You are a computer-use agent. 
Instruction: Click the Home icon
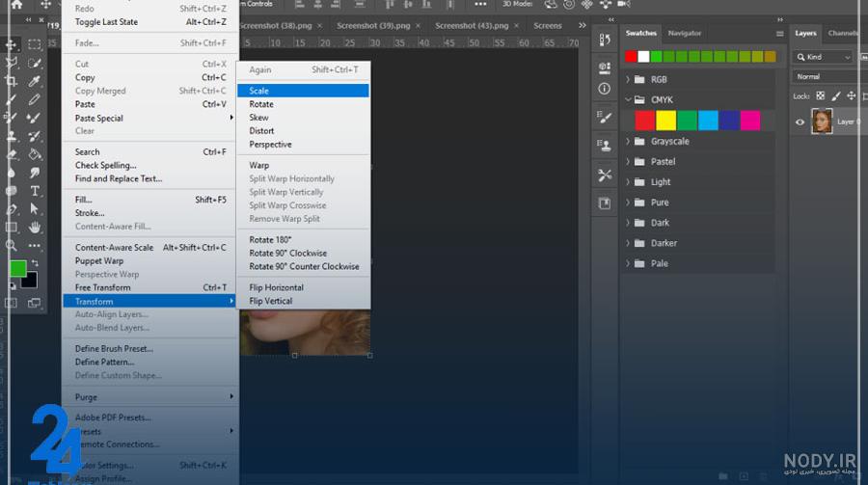click(16, 5)
